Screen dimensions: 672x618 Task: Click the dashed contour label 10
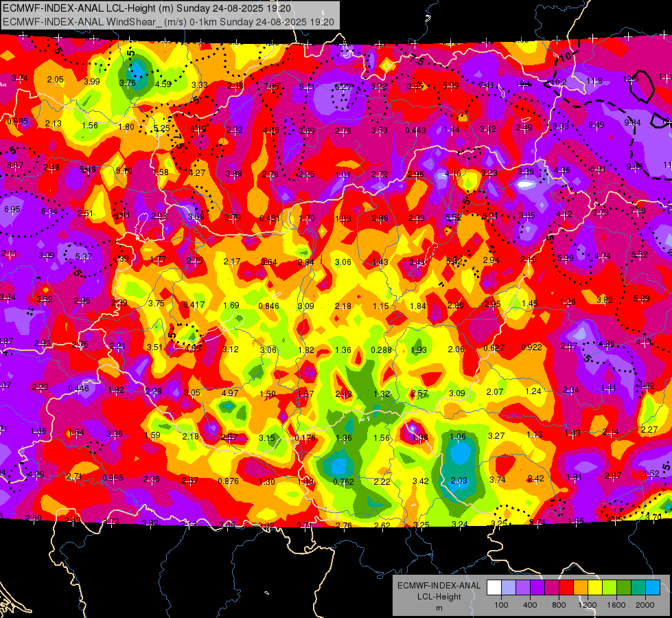coord(566,56)
